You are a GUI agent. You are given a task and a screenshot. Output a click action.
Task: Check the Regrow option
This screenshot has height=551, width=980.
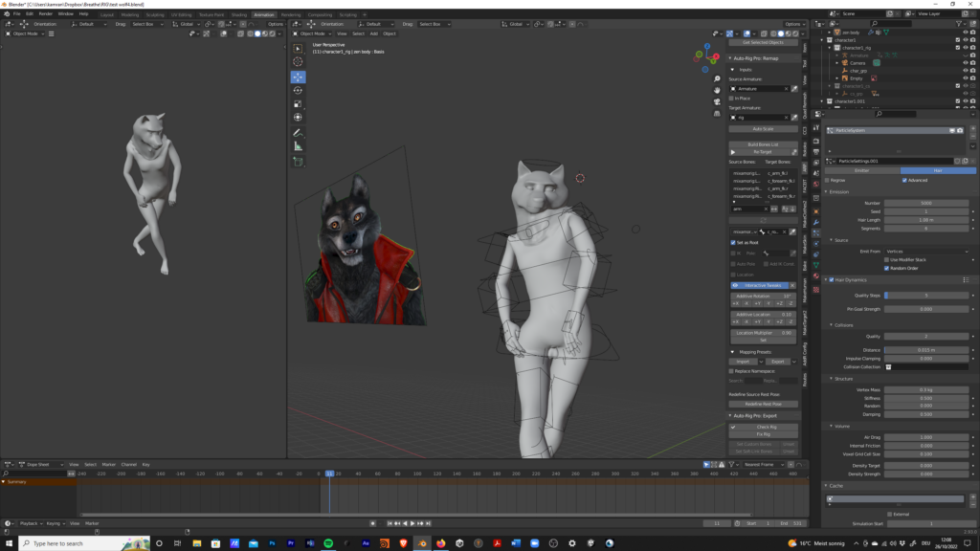click(x=828, y=180)
